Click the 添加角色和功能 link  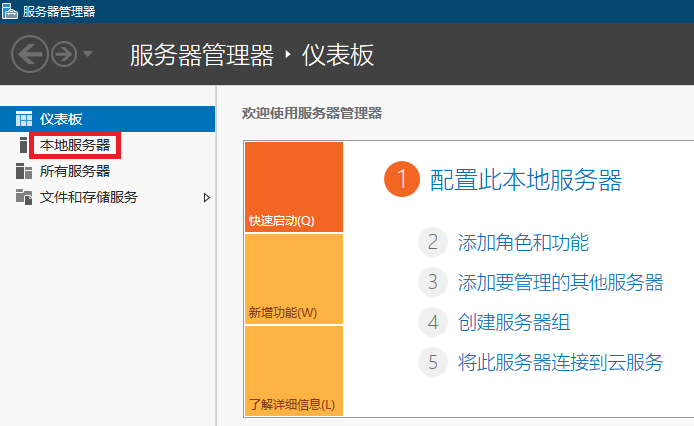tap(523, 243)
